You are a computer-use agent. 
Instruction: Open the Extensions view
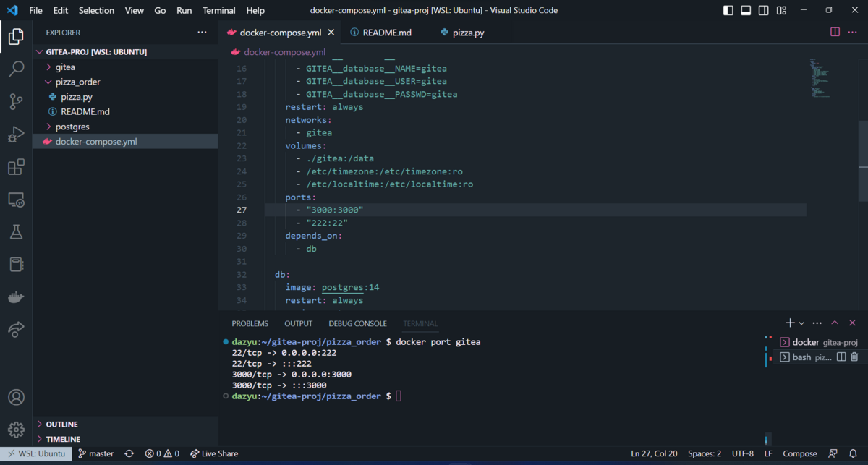pos(16,167)
